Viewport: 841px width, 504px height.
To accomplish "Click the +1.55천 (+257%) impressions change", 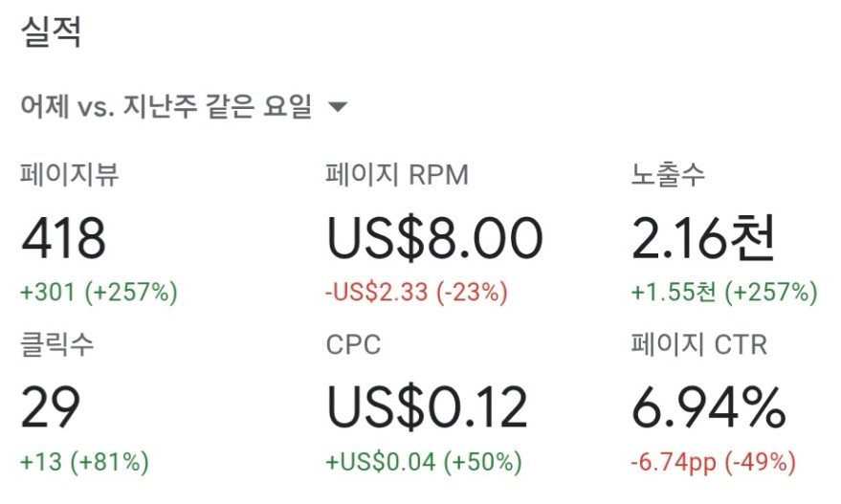I will click(x=724, y=293).
